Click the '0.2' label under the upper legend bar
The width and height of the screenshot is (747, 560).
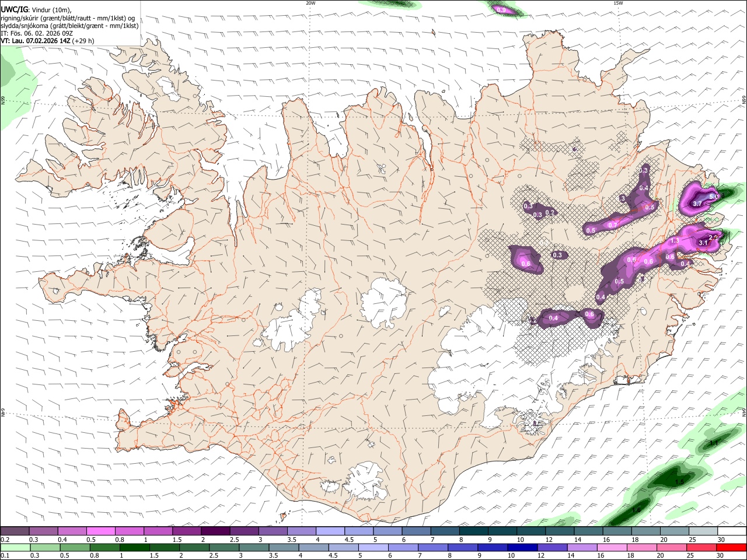pyautogui.click(x=5, y=540)
